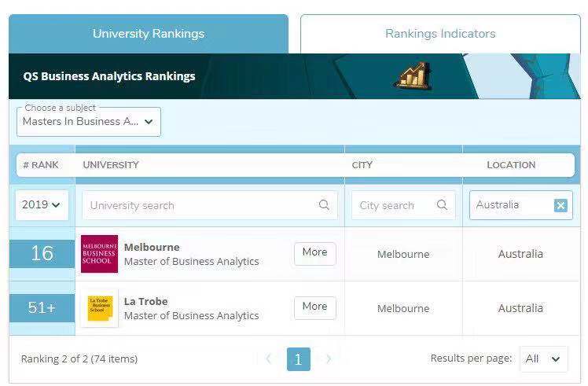Click the City search magnifier icon

pyautogui.click(x=442, y=205)
